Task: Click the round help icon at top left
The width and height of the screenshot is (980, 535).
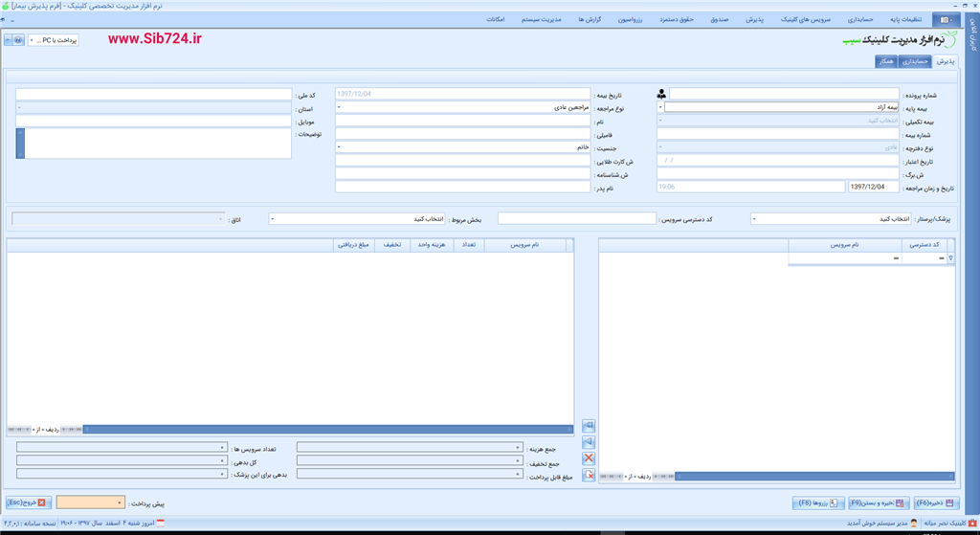Action: 18,40
